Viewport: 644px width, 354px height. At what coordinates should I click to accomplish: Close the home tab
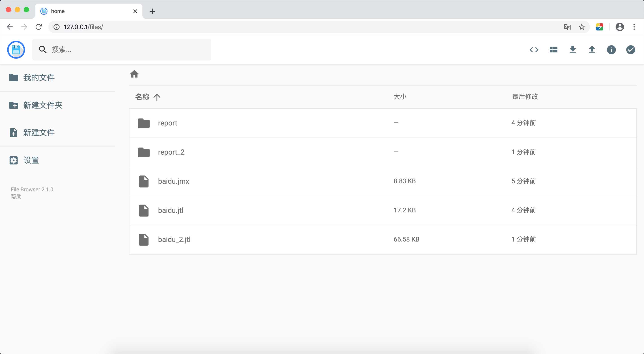[135, 11]
